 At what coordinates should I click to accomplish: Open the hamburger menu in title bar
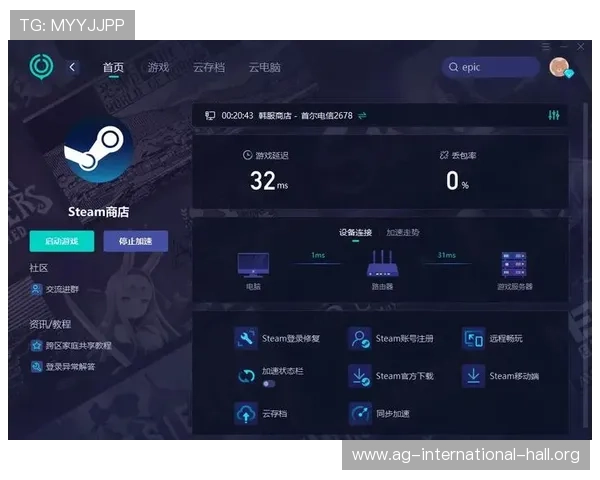tap(546, 47)
